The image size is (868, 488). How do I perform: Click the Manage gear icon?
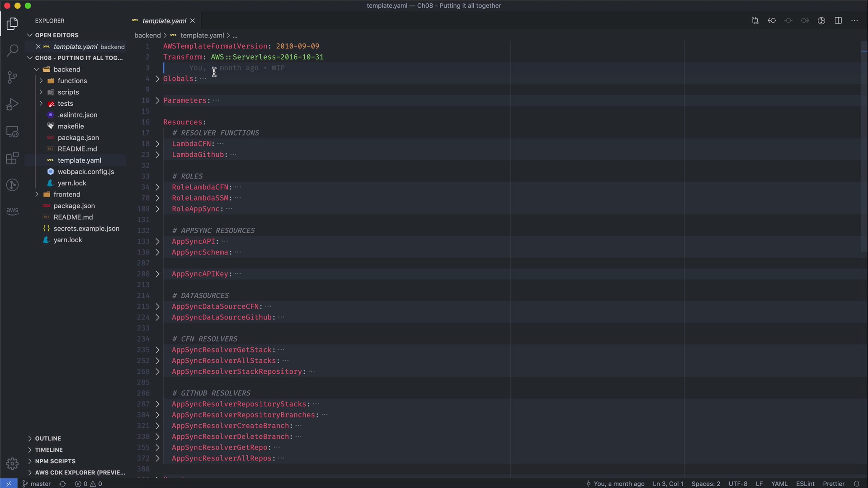pos(12,464)
